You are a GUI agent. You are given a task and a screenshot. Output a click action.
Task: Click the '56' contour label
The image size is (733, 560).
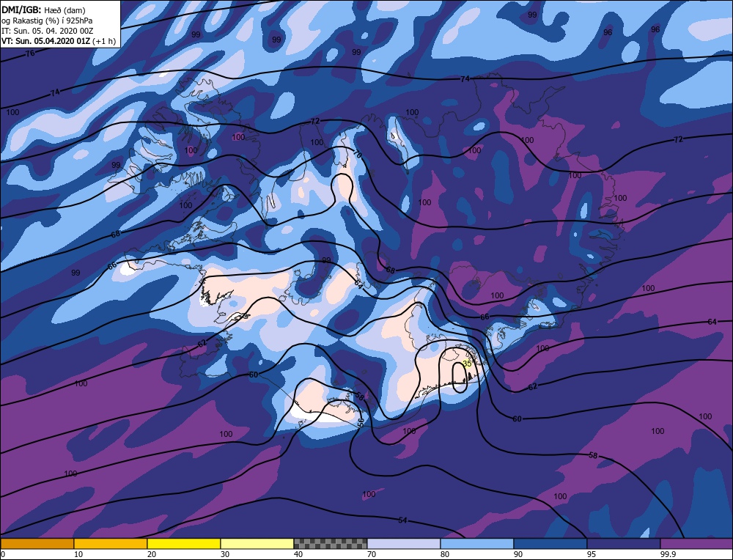click(361, 422)
